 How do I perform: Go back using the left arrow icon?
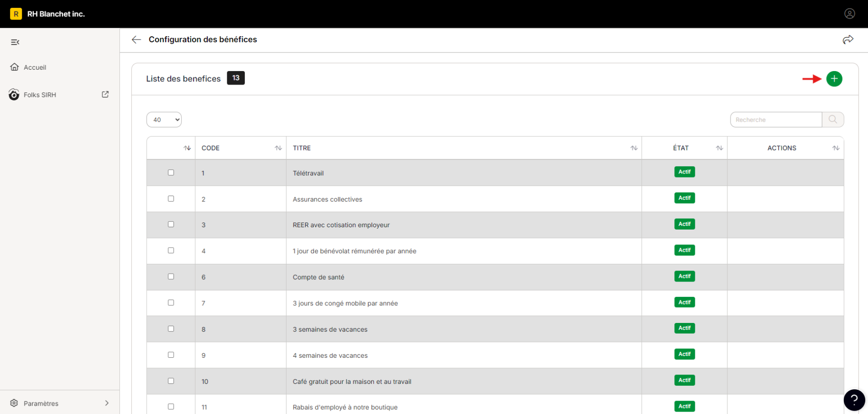click(136, 39)
